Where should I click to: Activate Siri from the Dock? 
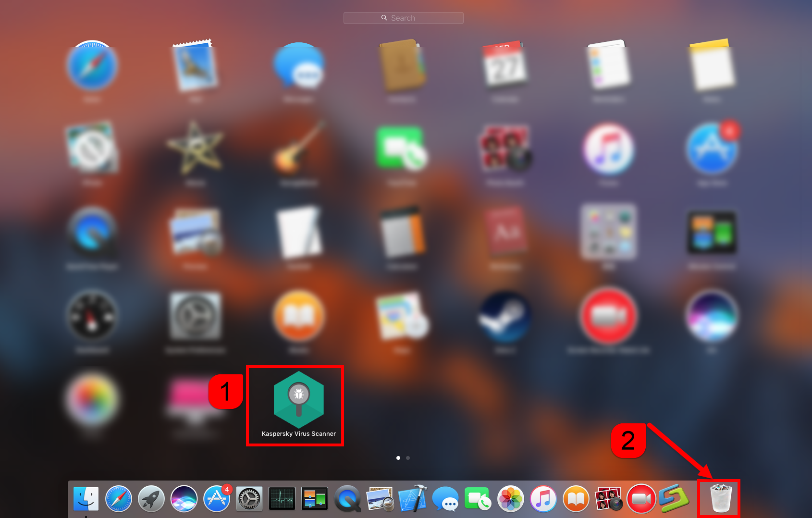coord(184,499)
